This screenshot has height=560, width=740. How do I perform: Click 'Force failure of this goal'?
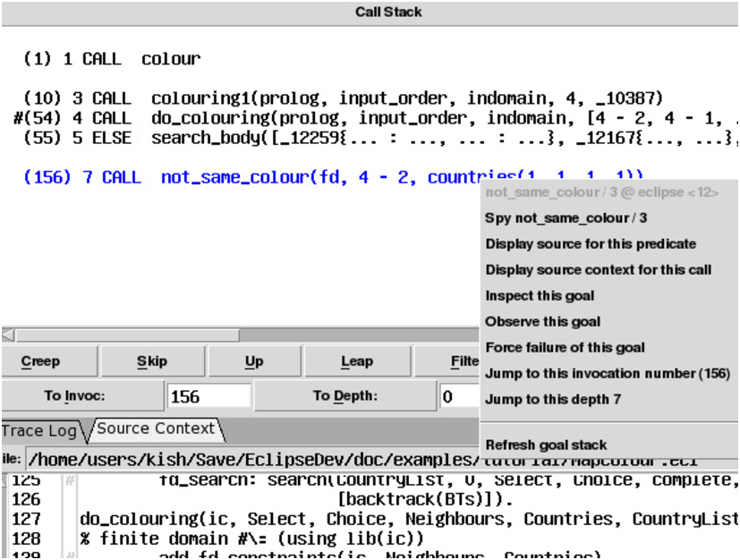point(565,348)
